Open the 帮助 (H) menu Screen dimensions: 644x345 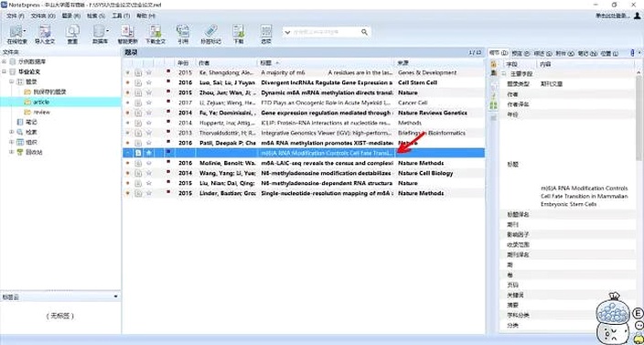tap(145, 16)
